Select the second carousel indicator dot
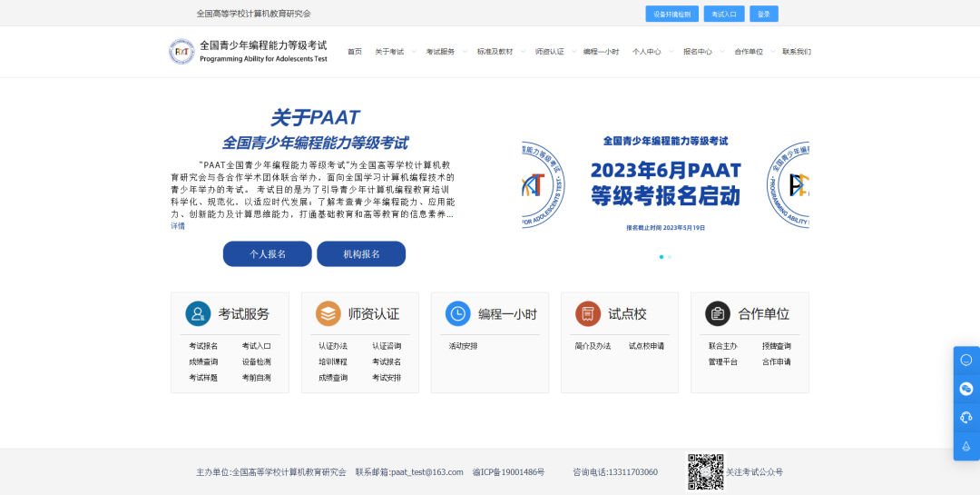The width and height of the screenshot is (980, 495). [670, 256]
